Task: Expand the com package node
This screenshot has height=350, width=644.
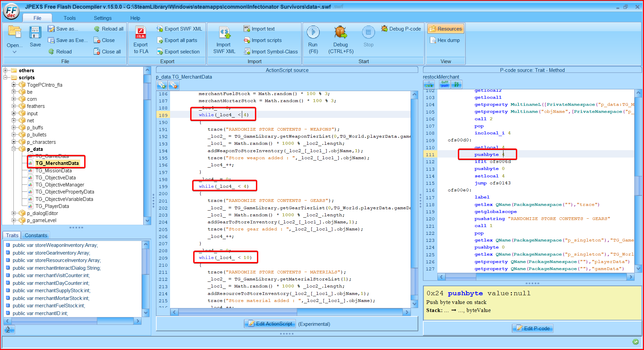Action: click(x=14, y=99)
